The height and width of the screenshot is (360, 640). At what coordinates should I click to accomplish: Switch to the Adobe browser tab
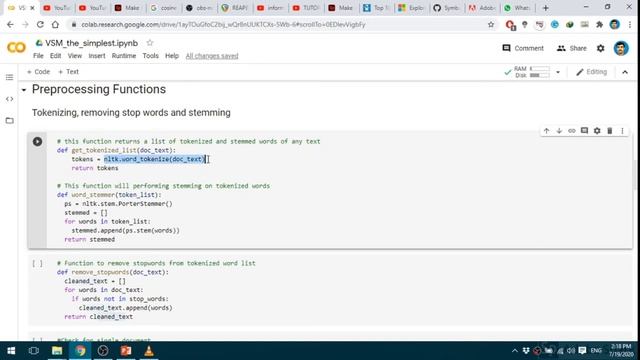pyautogui.click(x=481, y=8)
